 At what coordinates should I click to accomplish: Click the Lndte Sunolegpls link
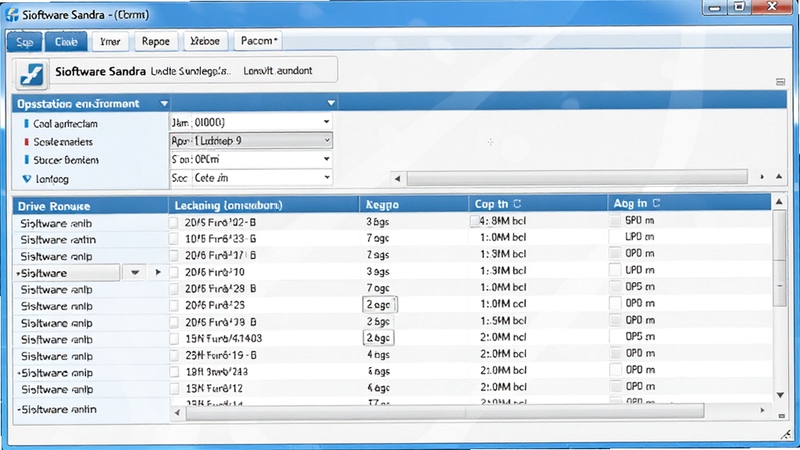tap(190, 71)
